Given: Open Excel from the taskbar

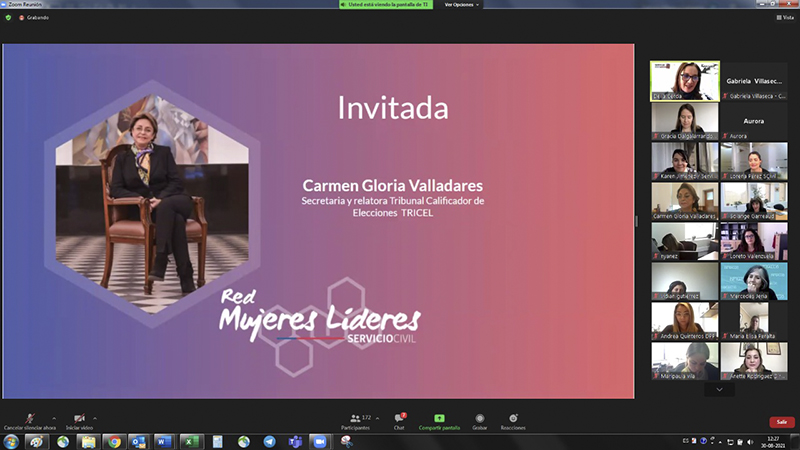Looking at the screenshot, I should pyautogui.click(x=190, y=442).
